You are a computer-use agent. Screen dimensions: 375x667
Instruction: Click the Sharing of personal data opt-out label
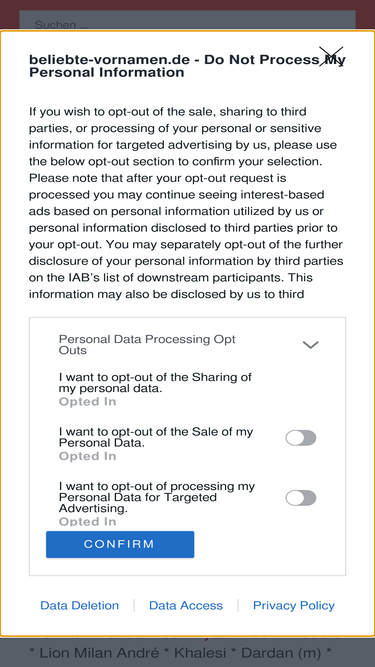155,382
